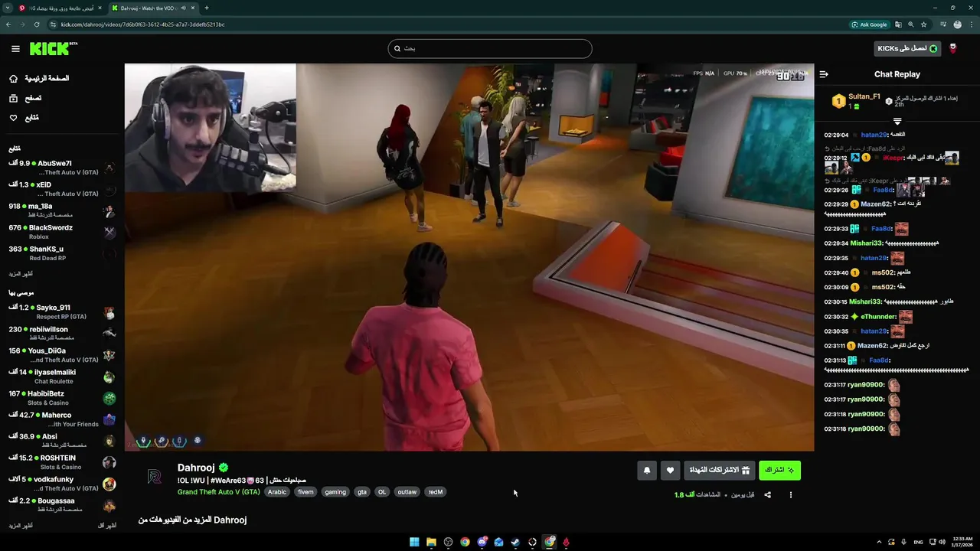Open AbuSwe7l channel in the sidebar
The width and height of the screenshot is (980, 551).
tap(62, 168)
